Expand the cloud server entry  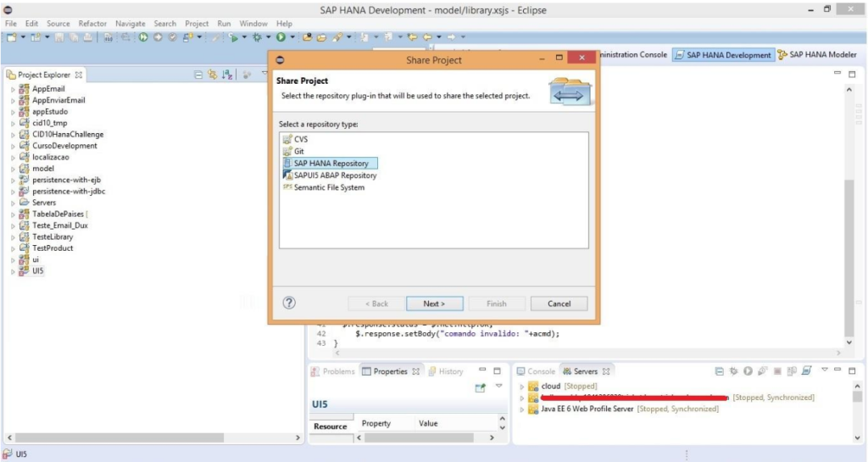pyautogui.click(x=523, y=387)
